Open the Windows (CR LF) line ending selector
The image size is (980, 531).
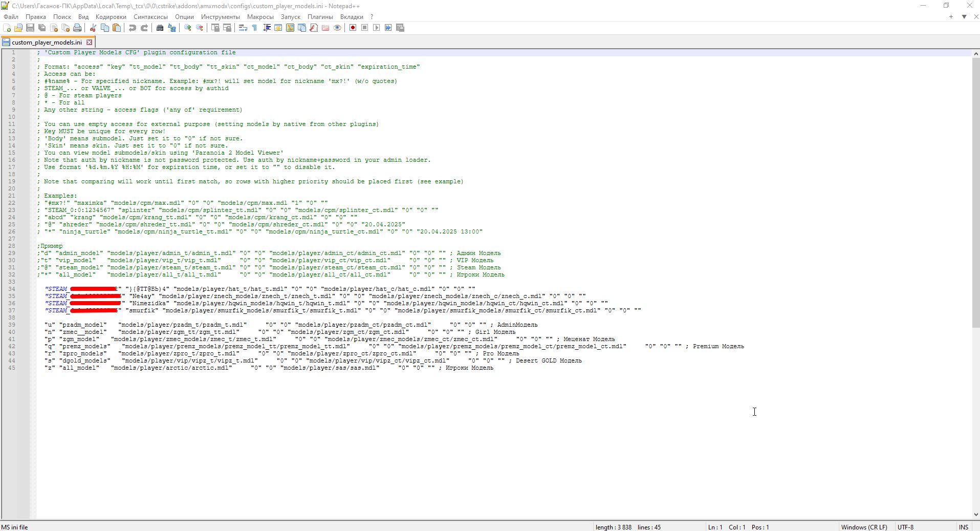[864, 527]
